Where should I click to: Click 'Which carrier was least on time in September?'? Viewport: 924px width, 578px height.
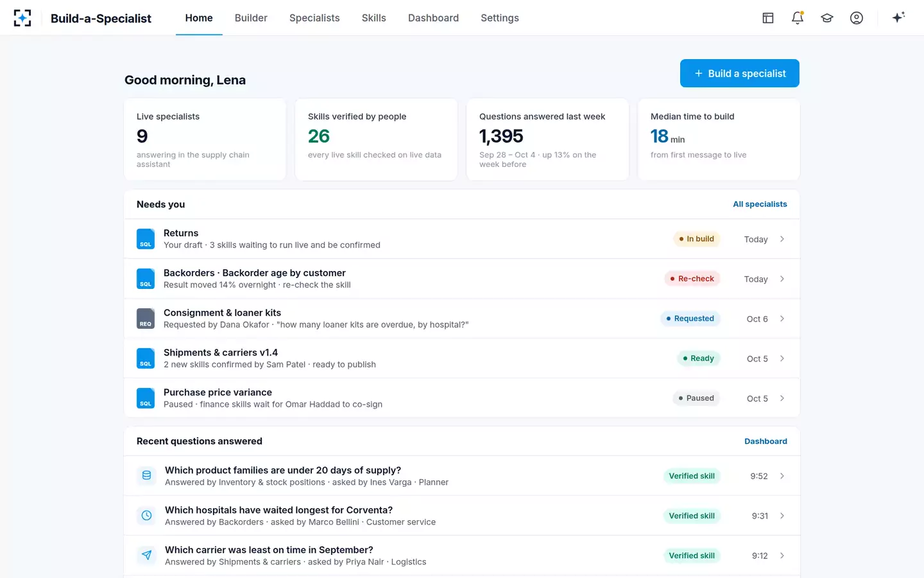(x=269, y=550)
